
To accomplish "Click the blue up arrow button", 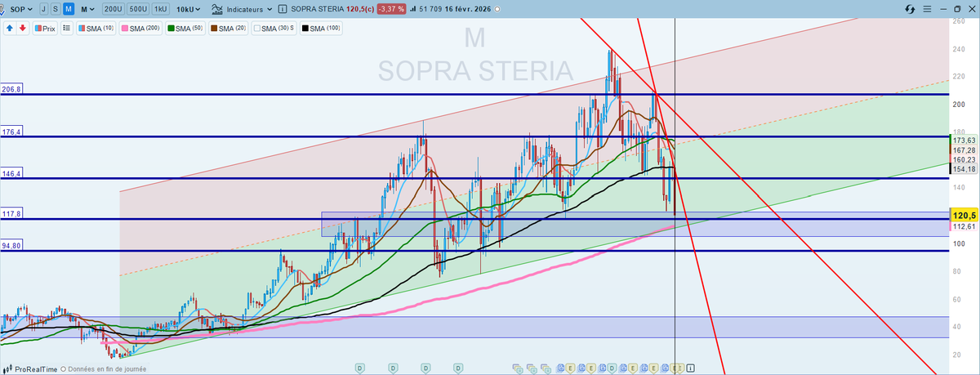I will click(10, 28).
